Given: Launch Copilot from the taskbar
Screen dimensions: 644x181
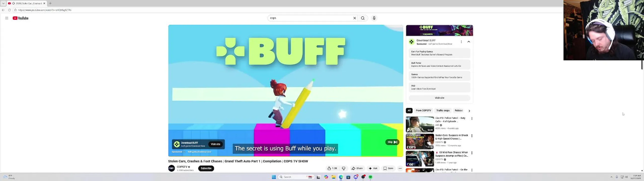Looking at the screenshot, I should tap(326, 177).
